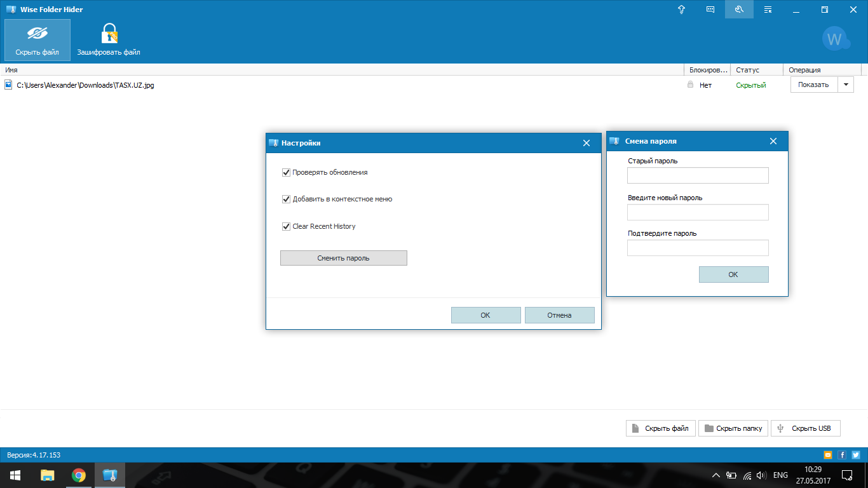Click the Скрыть папку button
The width and height of the screenshot is (868, 488).
point(733,428)
